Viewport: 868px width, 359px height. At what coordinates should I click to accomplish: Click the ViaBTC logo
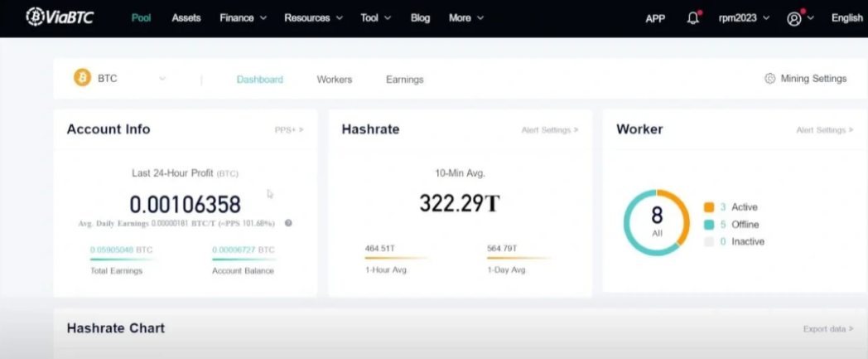[60, 17]
